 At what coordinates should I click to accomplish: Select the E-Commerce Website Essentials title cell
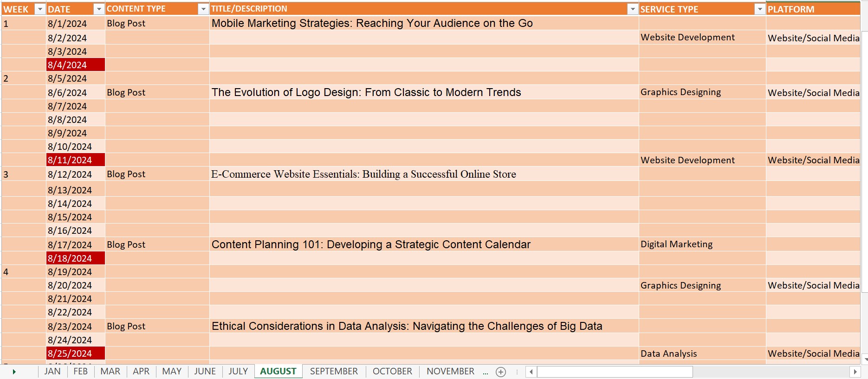point(424,174)
